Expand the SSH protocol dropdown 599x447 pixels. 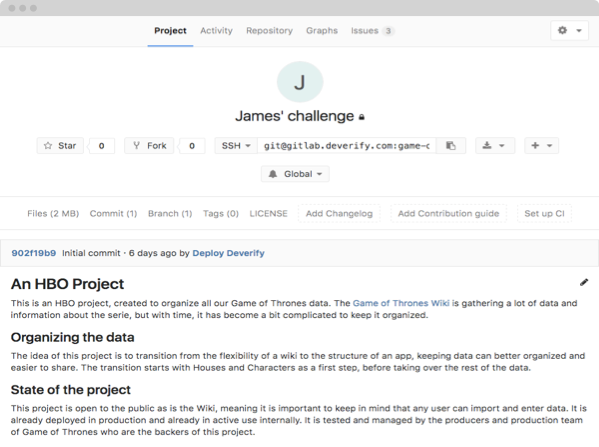coord(236,146)
